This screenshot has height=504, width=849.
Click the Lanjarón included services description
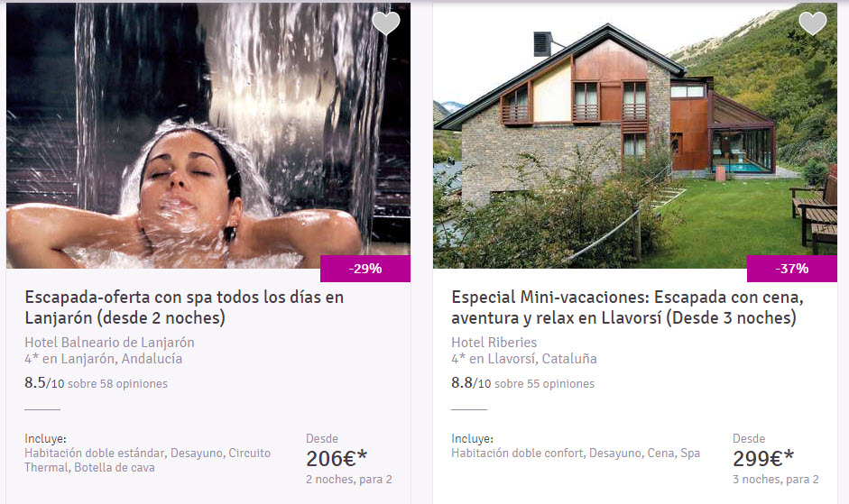tap(147, 460)
